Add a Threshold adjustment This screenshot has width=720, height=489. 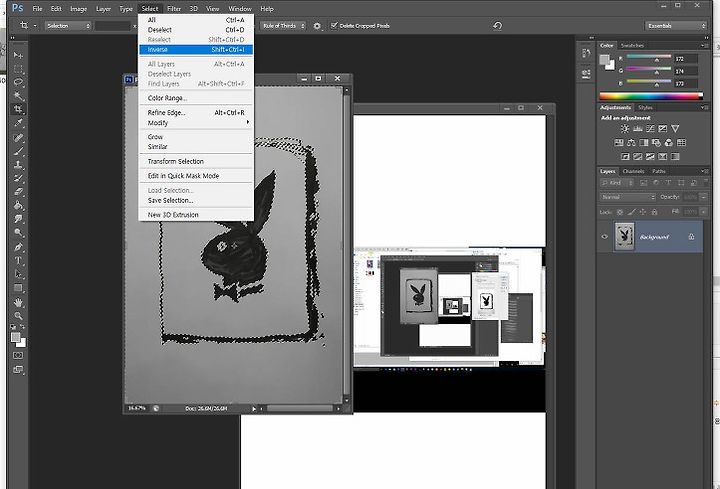(650, 157)
